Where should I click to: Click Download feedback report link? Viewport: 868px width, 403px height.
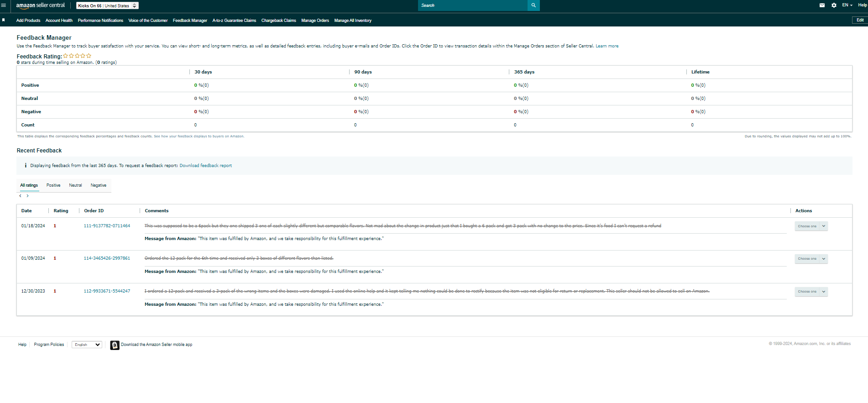[x=206, y=166]
